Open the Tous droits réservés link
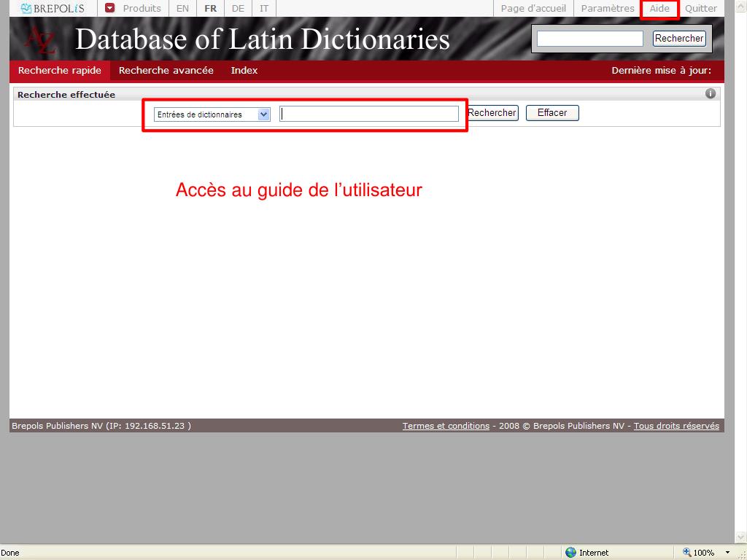Image resolution: width=747 pixels, height=560 pixels. click(676, 426)
